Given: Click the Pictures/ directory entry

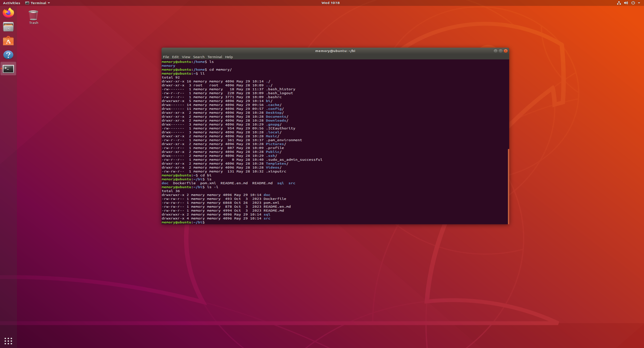Looking at the screenshot, I should click(276, 144).
